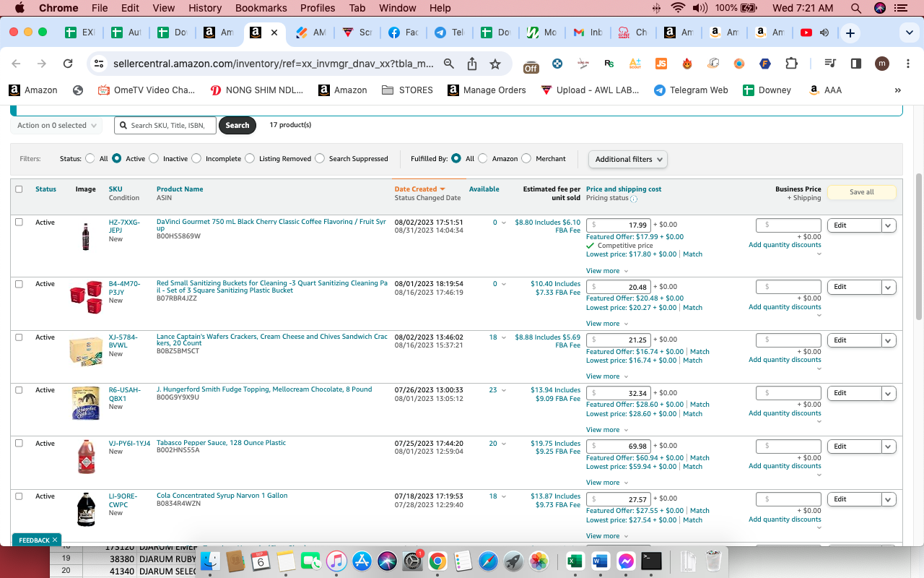Open Finder from the Dock
Screen dimensions: 924x578
pyautogui.click(x=210, y=561)
